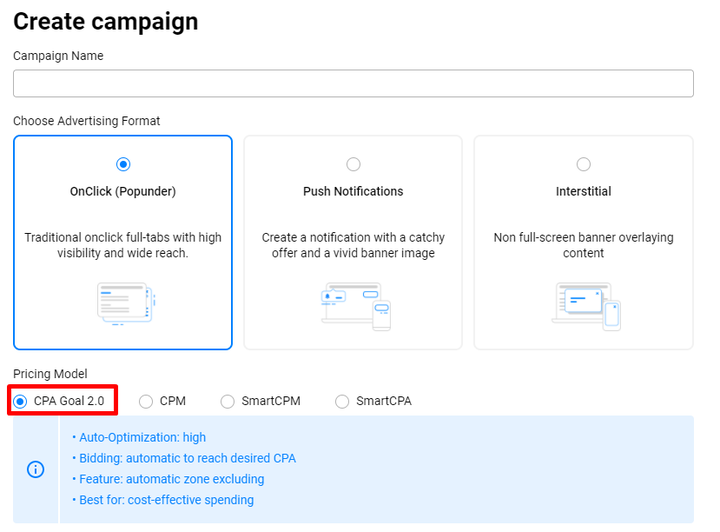Click the info circle icon
720x532 pixels.
click(35, 469)
